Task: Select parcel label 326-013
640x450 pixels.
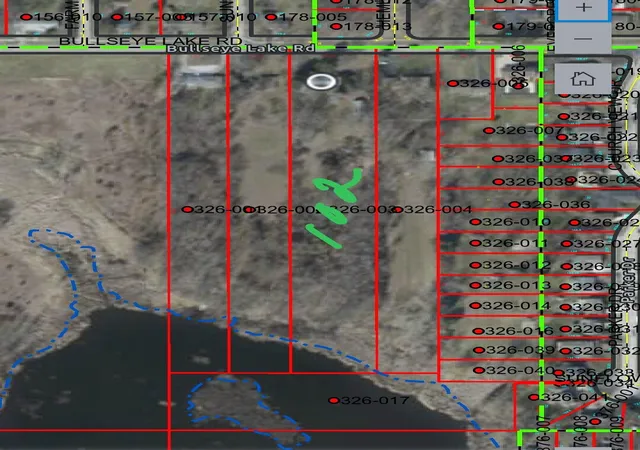Action: 516,285
